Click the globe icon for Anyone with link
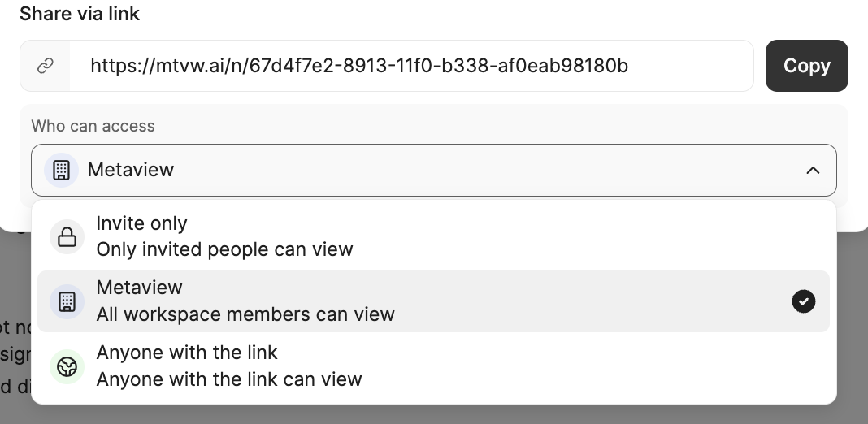The width and height of the screenshot is (868, 424). point(67,366)
